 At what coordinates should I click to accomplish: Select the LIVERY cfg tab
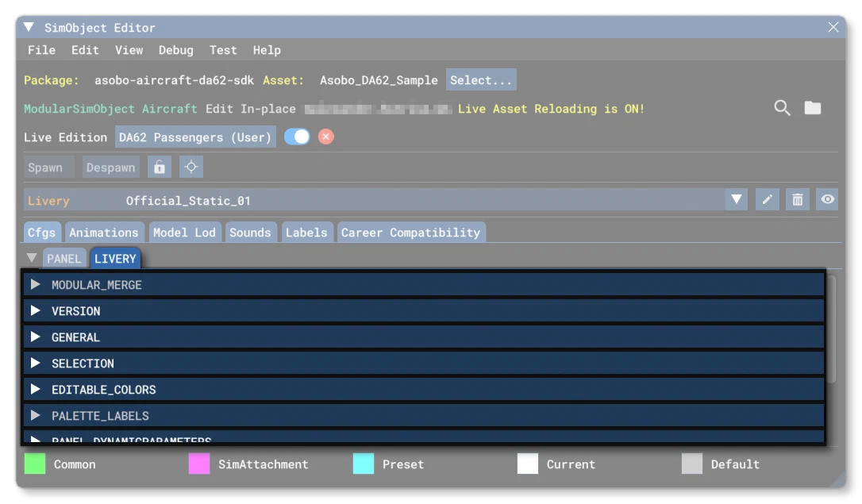point(115,258)
